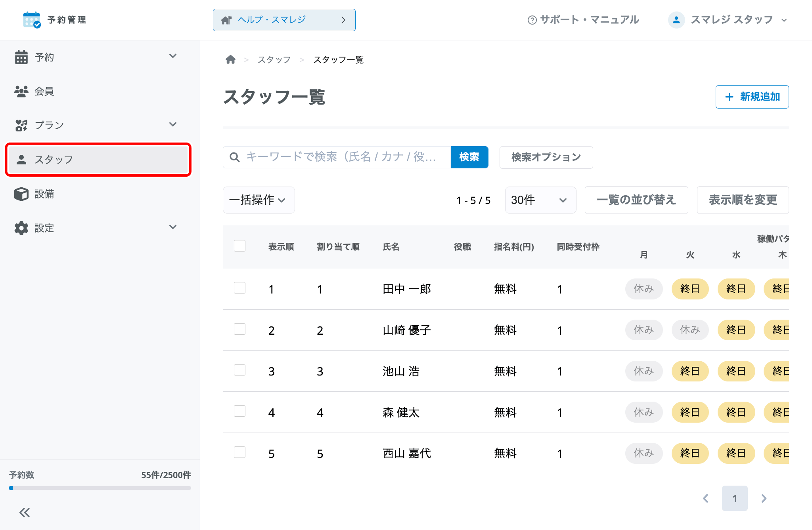Open the 一括操作 dropdown
This screenshot has height=530, width=812.
259,200
